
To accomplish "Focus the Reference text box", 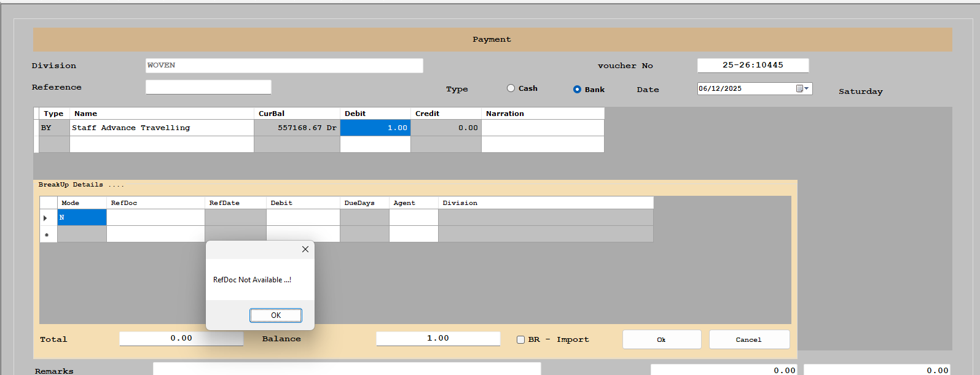I will point(208,87).
